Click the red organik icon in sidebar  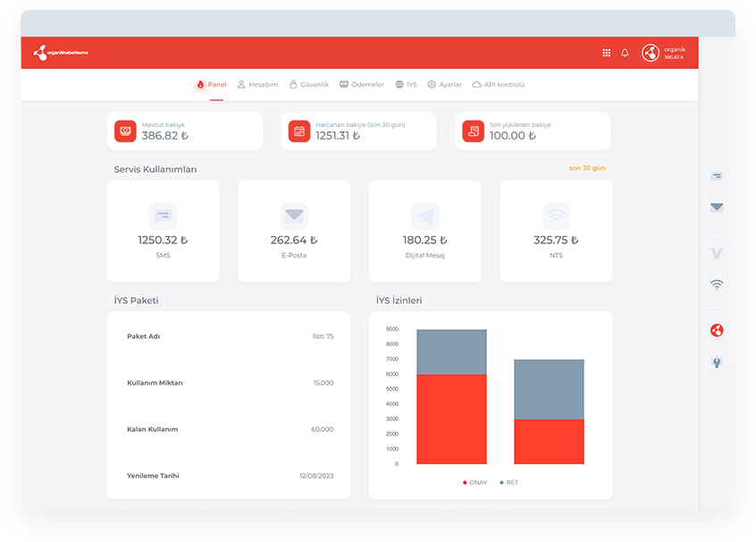coord(717,330)
